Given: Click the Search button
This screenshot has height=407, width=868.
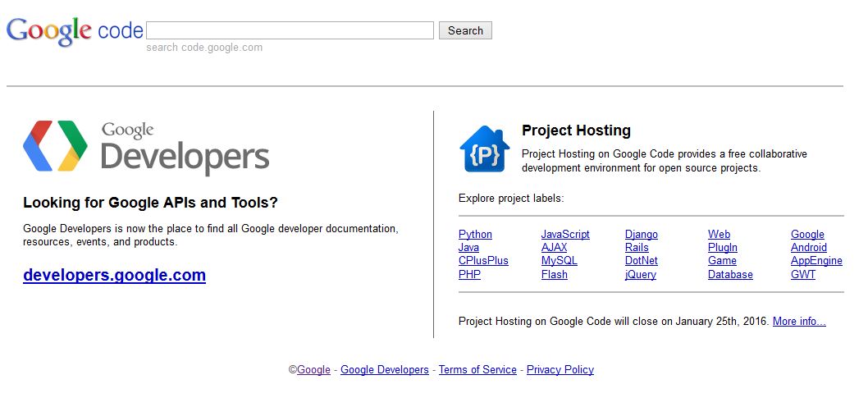Looking at the screenshot, I should pos(465,30).
